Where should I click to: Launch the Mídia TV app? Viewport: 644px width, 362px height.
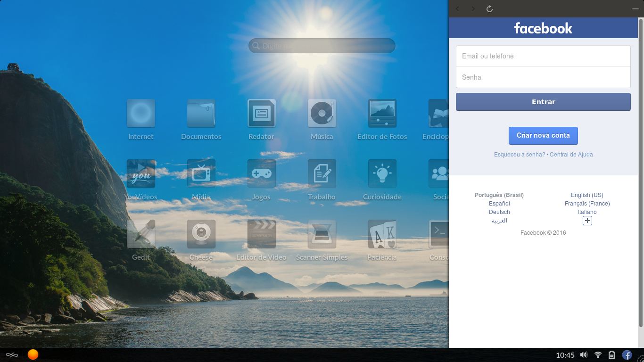coord(201,173)
